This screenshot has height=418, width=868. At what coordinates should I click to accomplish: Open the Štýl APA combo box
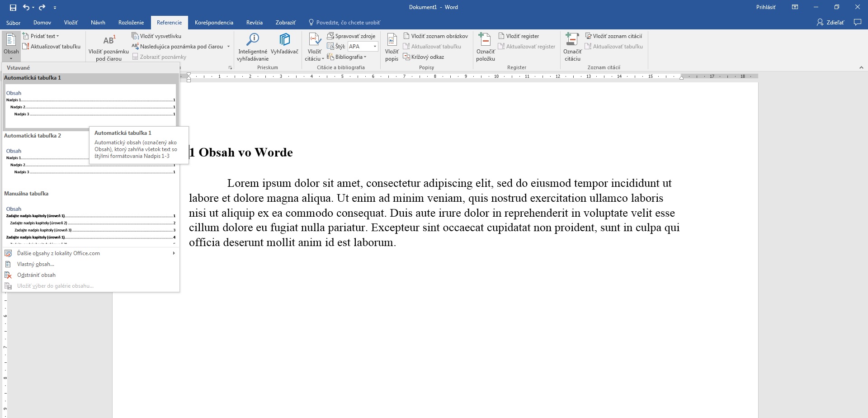click(363, 47)
